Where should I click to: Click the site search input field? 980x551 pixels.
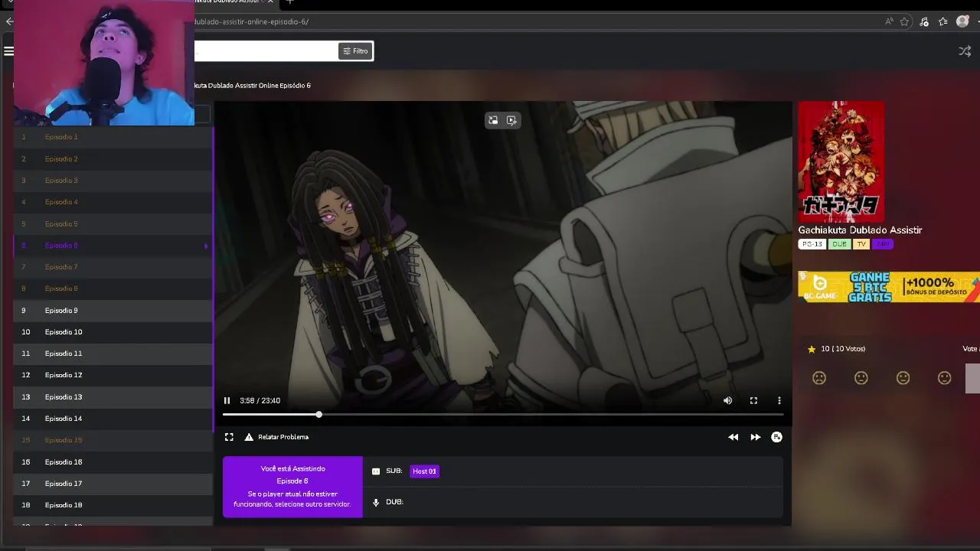click(x=266, y=51)
